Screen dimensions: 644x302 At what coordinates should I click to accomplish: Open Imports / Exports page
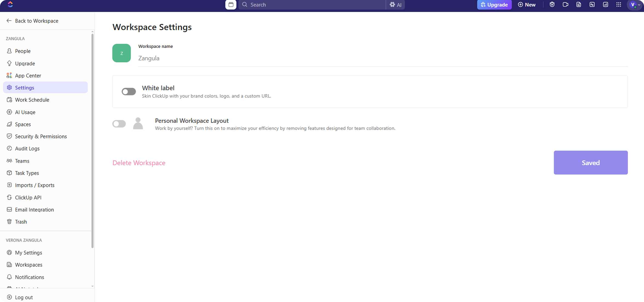45,185
